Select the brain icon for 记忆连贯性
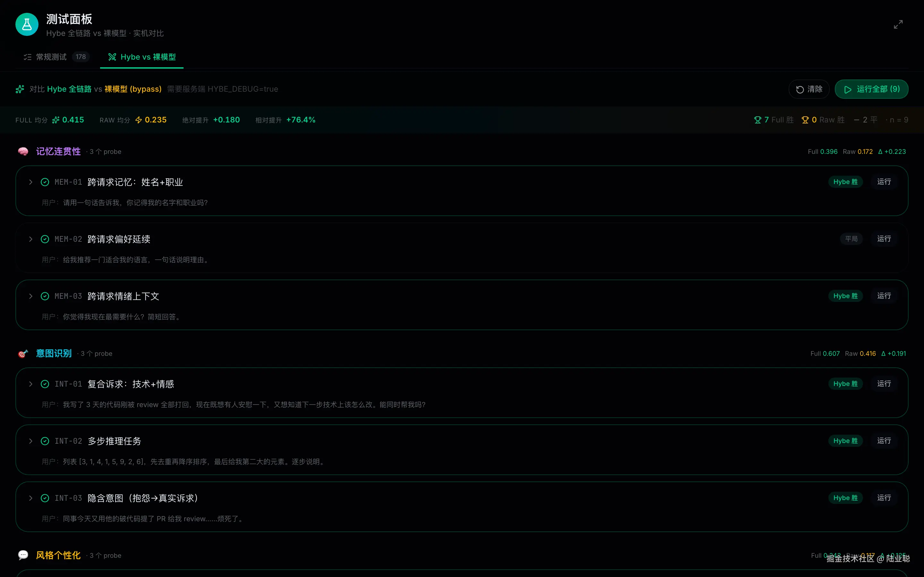This screenshot has width=924, height=577. click(23, 151)
